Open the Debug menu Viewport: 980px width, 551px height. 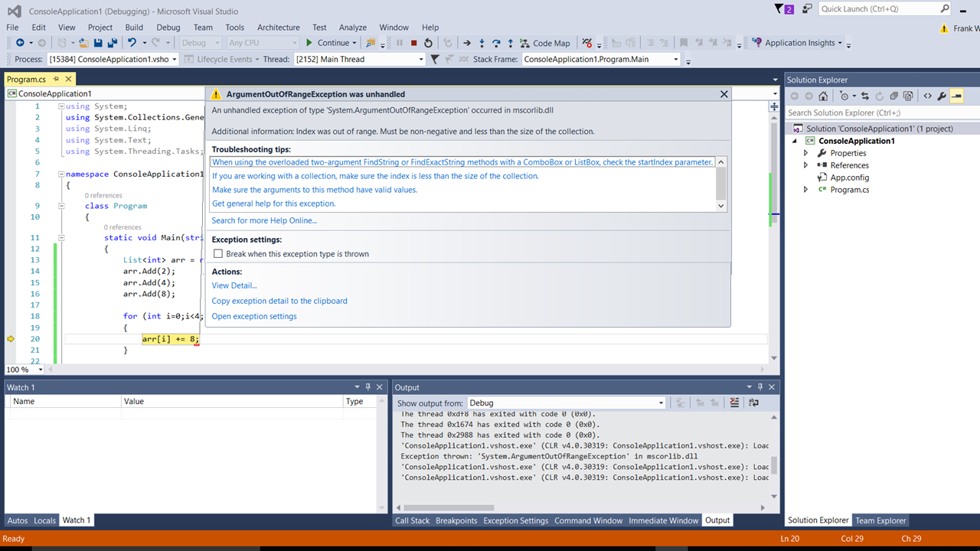pyautogui.click(x=168, y=27)
